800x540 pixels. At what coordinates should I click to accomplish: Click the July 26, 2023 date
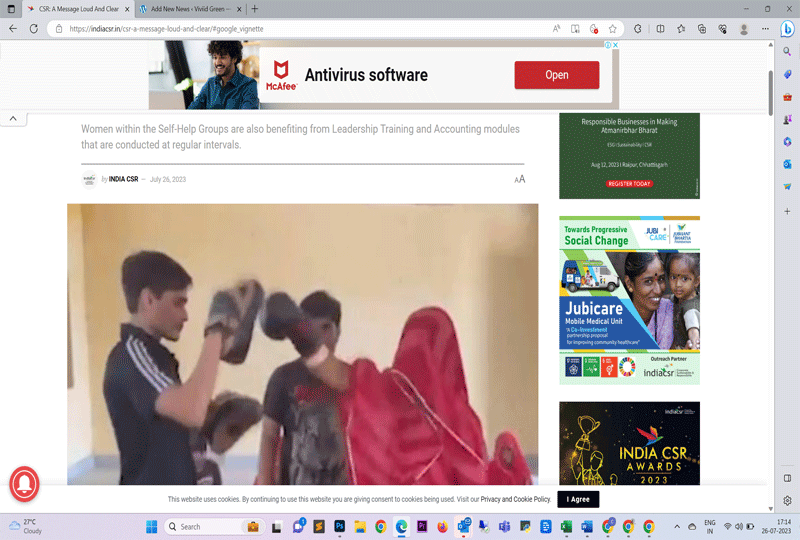point(168,179)
